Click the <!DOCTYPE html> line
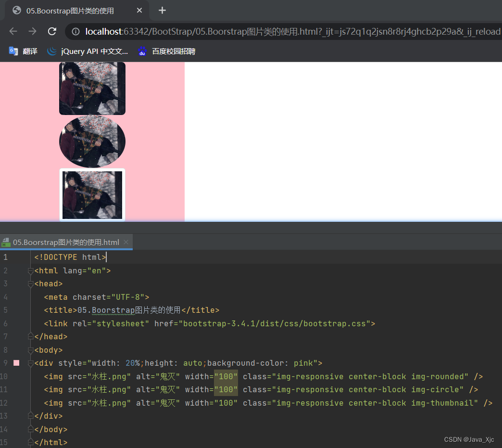The width and height of the screenshot is (502, 448). pos(70,257)
